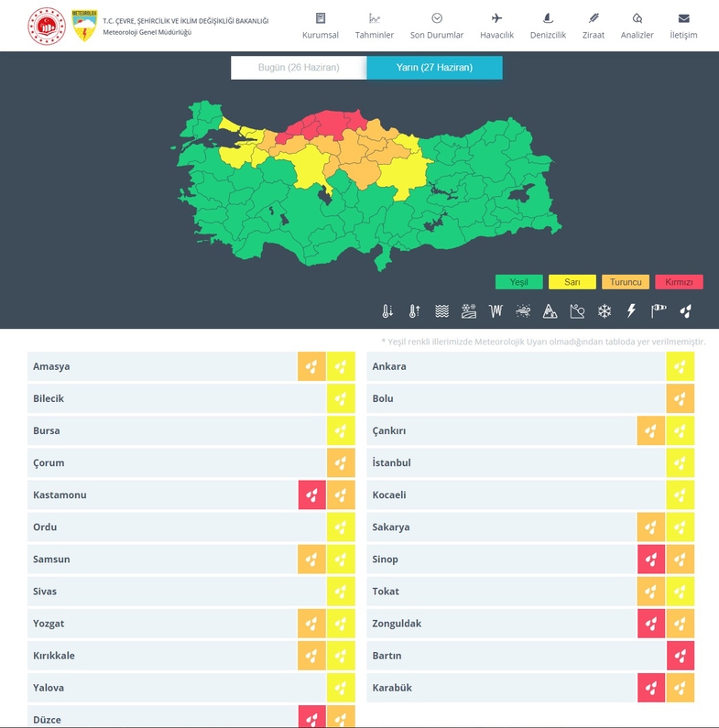Open the Tahminler menu
Viewport: 719px width, 728px height.
(375, 26)
